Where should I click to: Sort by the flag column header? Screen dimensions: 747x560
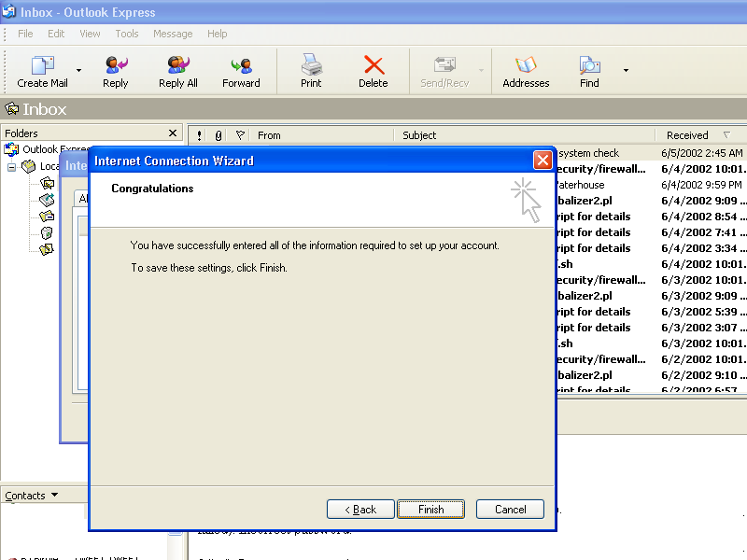click(240, 135)
